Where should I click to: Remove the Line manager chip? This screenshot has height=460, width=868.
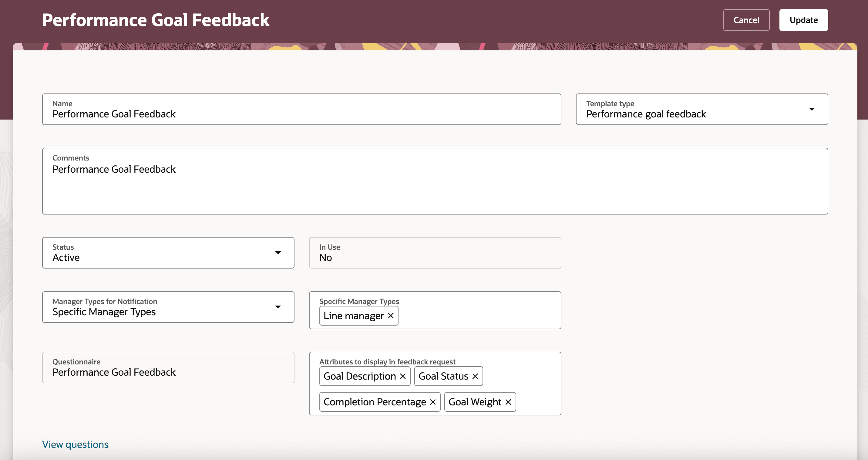[391, 316]
